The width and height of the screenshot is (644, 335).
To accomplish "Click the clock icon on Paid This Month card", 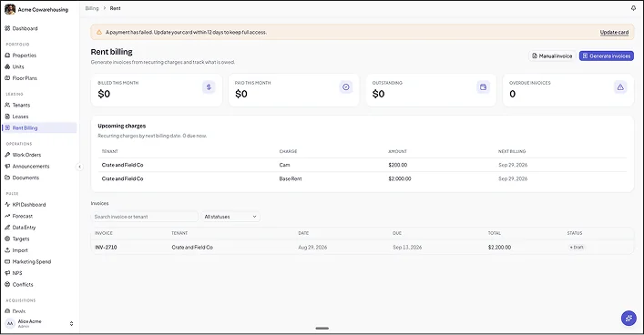I will (x=346, y=87).
